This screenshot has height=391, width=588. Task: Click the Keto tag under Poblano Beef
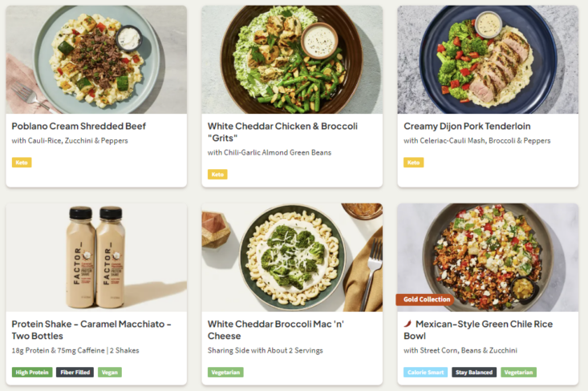point(22,163)
